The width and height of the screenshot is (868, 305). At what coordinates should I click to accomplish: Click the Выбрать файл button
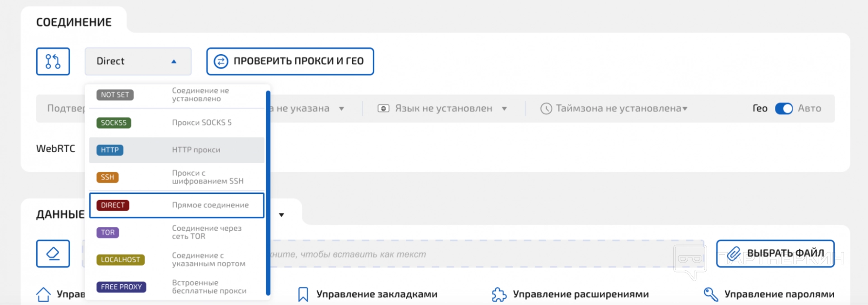click(x=775, y=253)
